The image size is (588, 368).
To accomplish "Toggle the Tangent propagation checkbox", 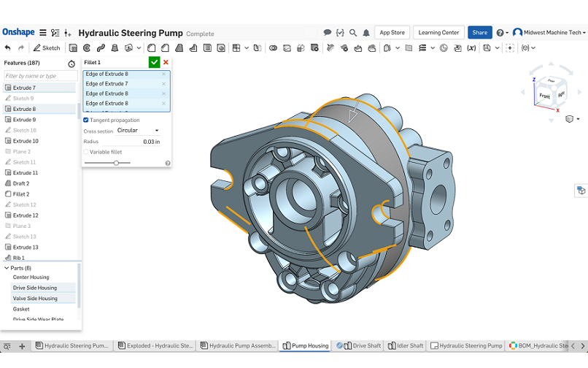I will 86,120.
